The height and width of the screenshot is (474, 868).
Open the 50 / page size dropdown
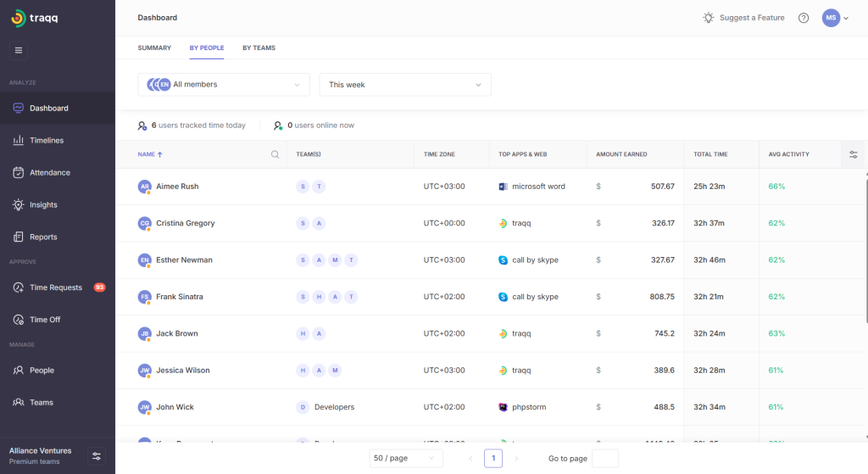pyautogui.click(x=406, y=458)
